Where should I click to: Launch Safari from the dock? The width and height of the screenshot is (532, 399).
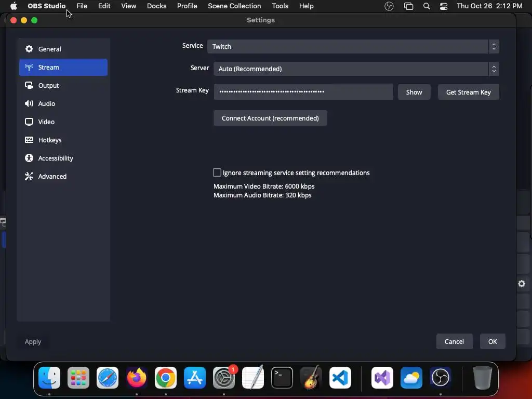point(108,378)
